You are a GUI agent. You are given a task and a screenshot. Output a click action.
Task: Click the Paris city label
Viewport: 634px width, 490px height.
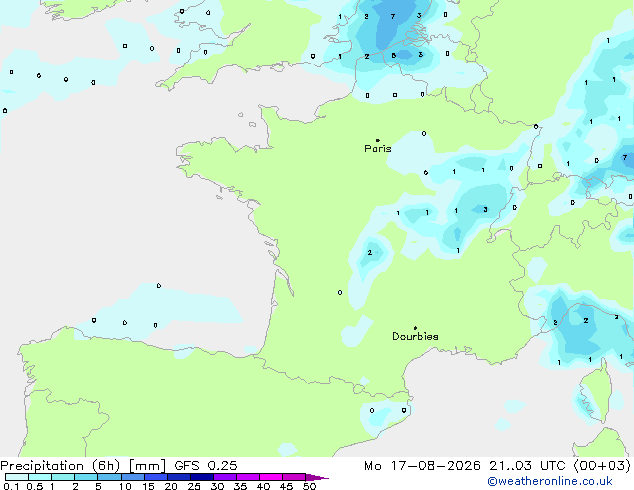point(378,149)
